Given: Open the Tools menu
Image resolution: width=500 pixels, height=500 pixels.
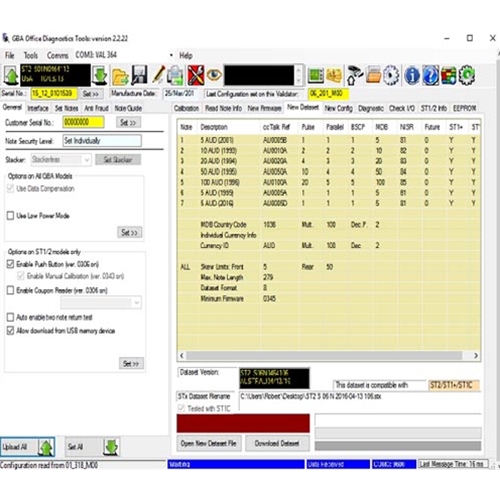Looking at the screenshot, I should 30,55.
